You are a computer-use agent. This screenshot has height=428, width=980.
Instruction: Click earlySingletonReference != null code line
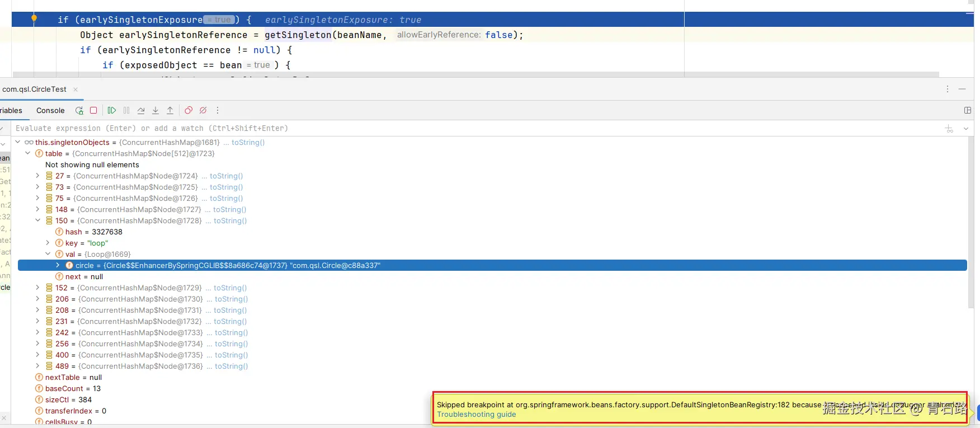point(186,50)
